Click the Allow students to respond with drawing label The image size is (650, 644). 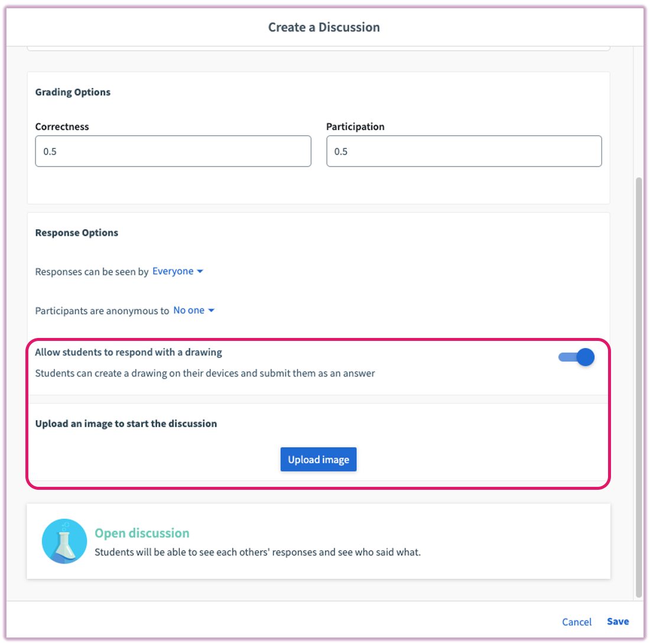pos(128,352)
